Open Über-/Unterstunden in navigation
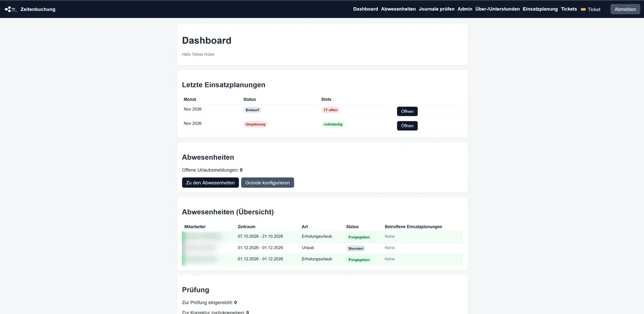644x314 pixels. (497, 9)
